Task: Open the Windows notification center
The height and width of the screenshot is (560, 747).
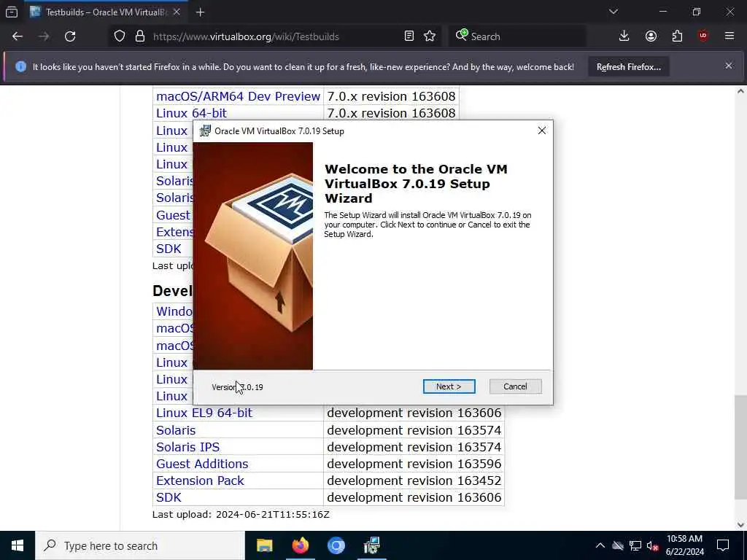Action: 723,545
